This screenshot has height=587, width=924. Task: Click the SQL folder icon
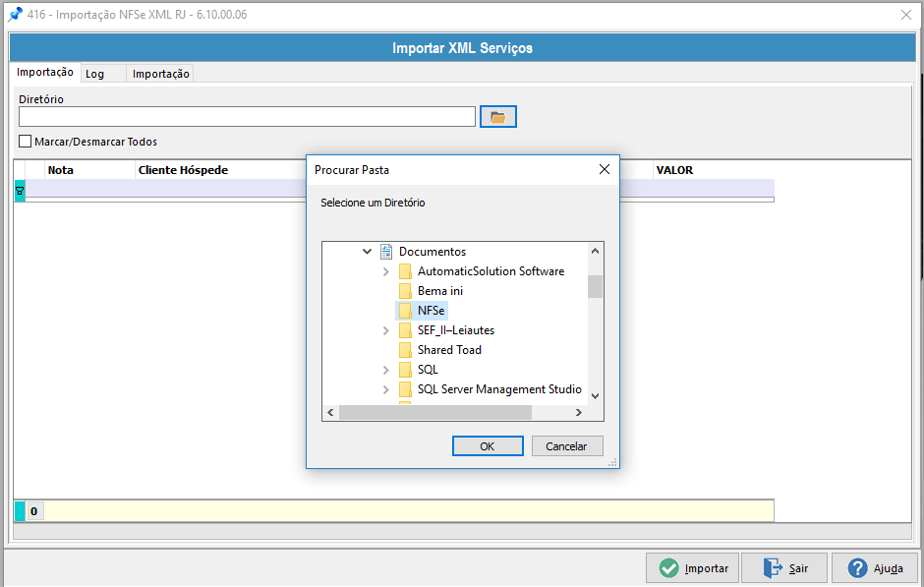pyautogui.click(x=405, y=370)
